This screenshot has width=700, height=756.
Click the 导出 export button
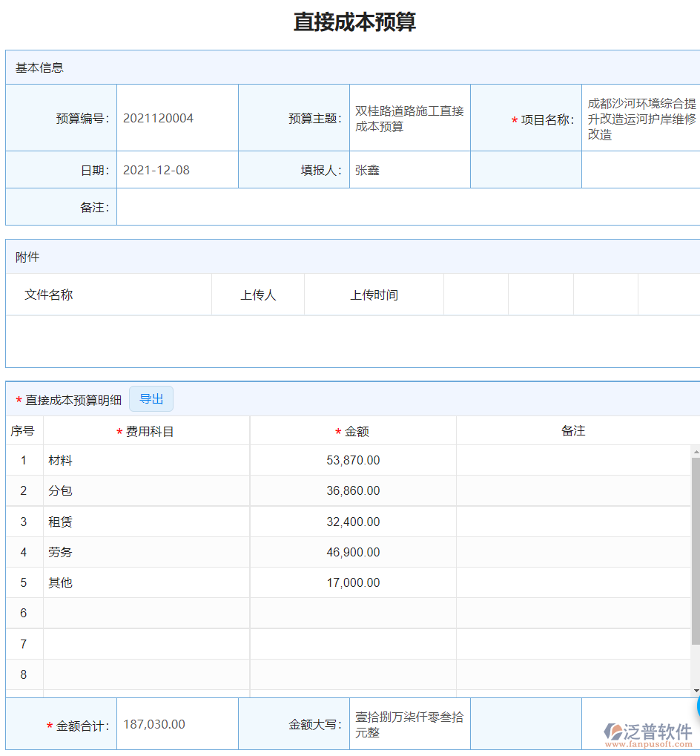point(151,398)
